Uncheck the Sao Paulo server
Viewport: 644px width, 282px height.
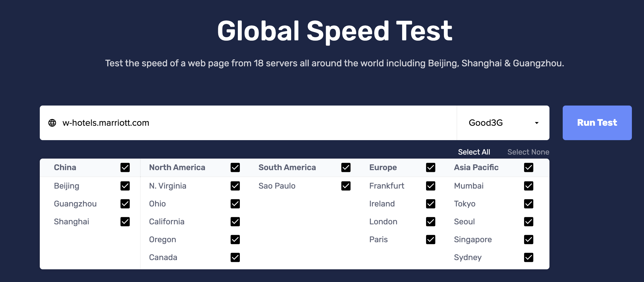click(346, 186)
